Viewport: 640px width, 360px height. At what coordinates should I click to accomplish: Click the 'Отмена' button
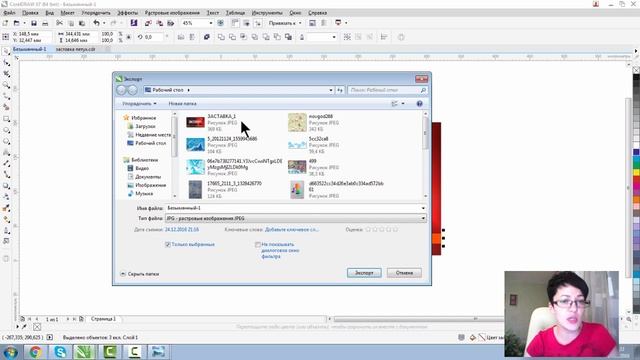[404, 273]
